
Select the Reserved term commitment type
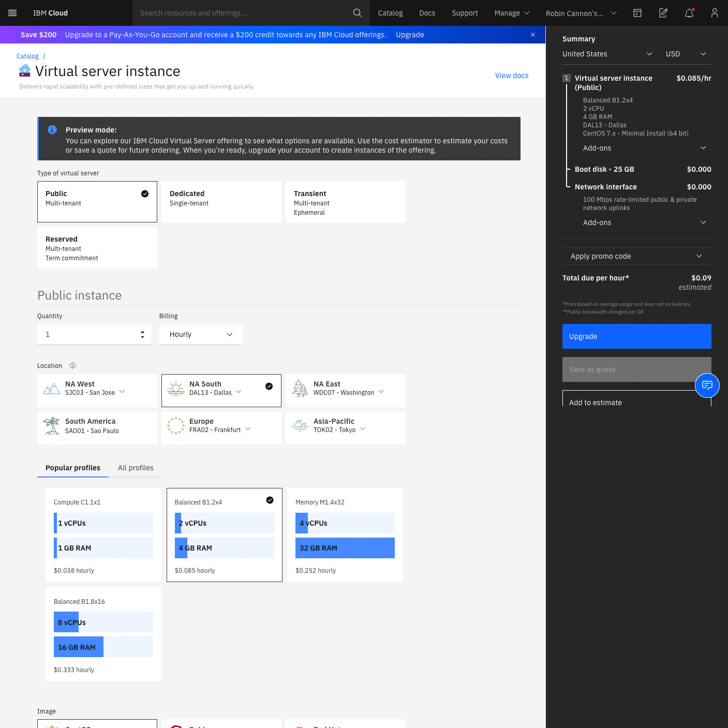97,247
